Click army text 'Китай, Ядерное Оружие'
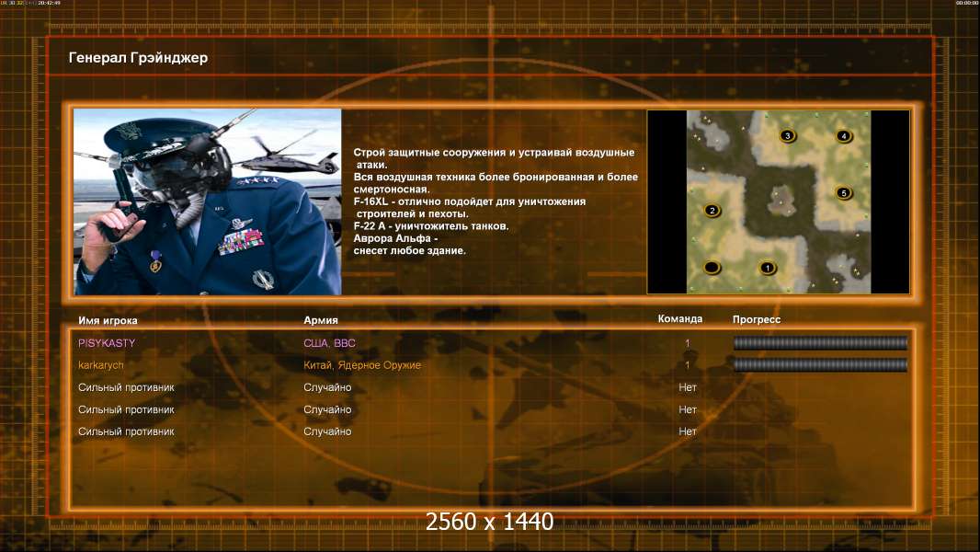The height and width of the screenshot is (552, 980). (x=362, y=365)
